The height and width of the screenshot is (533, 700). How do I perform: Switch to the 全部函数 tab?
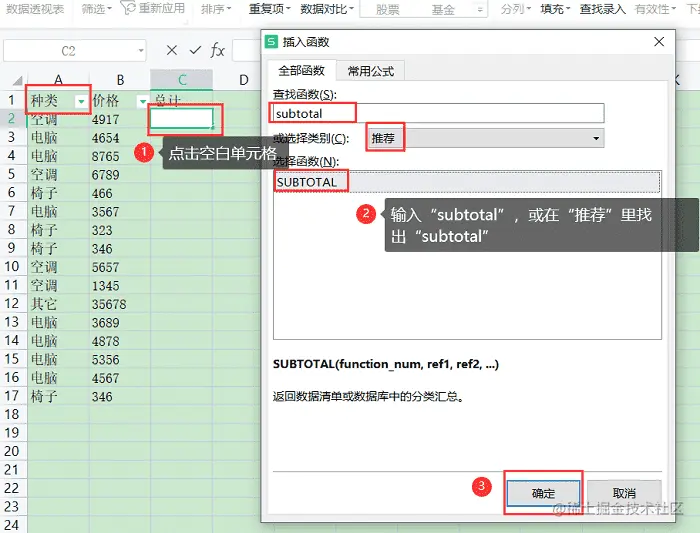tap(301, 71)
